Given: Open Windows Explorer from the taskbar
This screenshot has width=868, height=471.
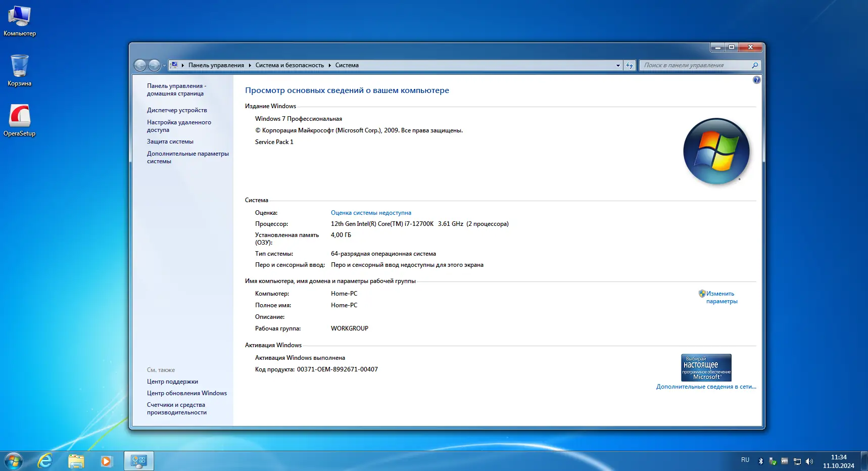Looking at the screenshot, I should 76,461.
